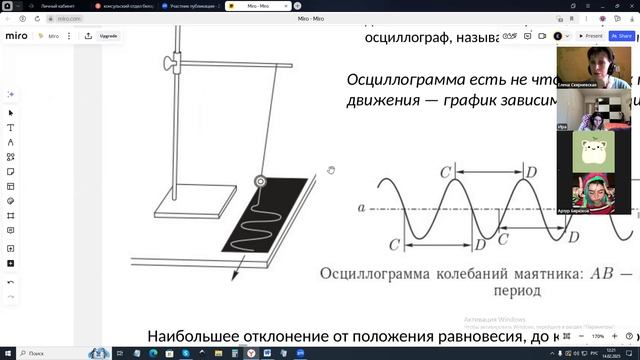
Task: Click the browser back arrow
Action: coord(8,19)
